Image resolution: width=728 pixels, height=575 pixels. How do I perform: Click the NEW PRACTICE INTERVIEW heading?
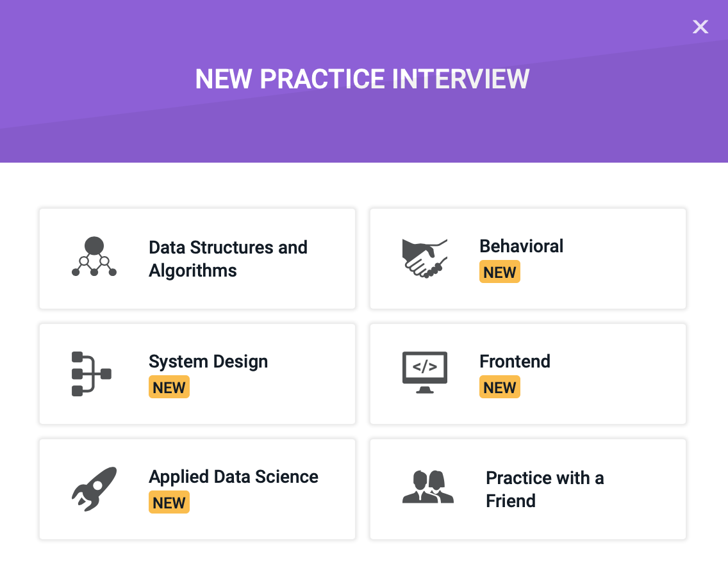[x=362, y=79]
